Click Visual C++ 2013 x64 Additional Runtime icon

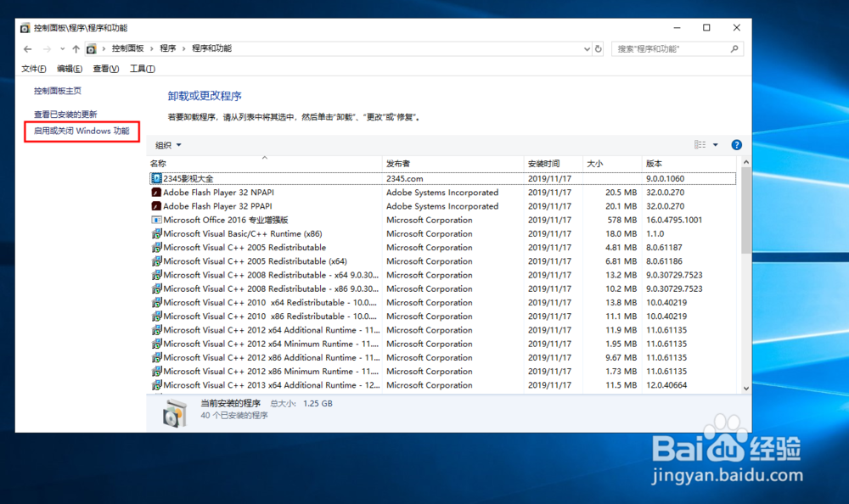[156, 385]
